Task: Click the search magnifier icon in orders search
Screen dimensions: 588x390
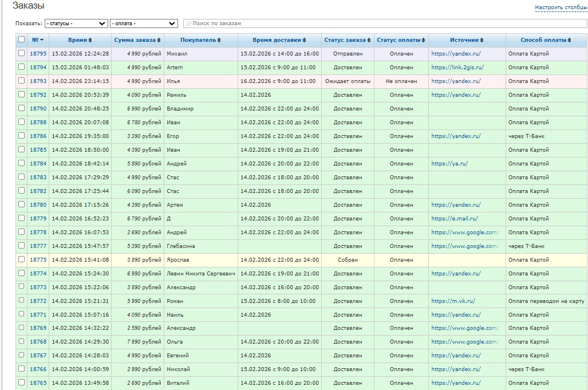Action: pyautogui.click(x=188, y=23)
